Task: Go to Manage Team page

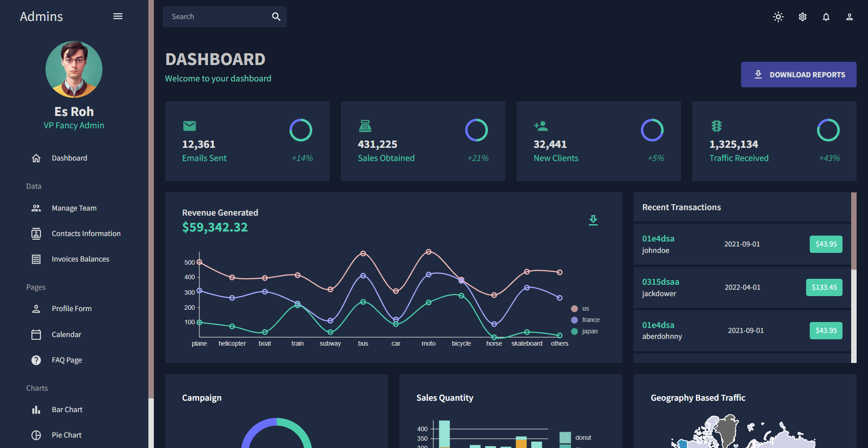Action: (74, 208)
